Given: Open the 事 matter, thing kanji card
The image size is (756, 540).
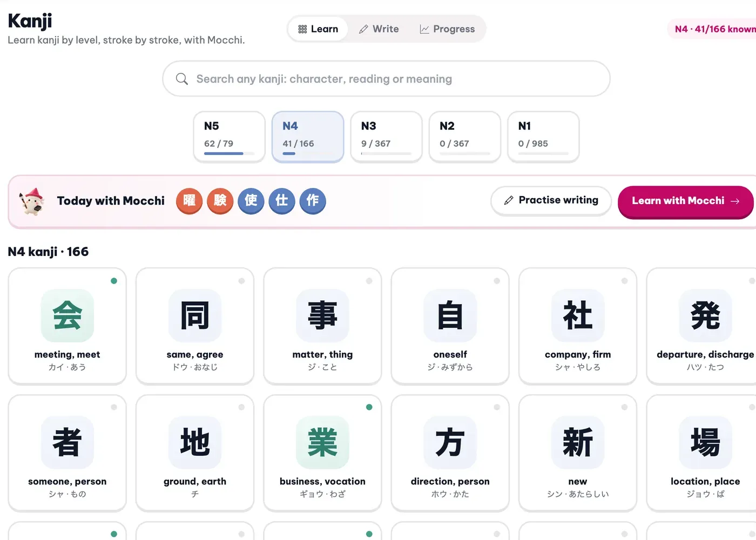Looking at the screenshot, I should point(322,326).
